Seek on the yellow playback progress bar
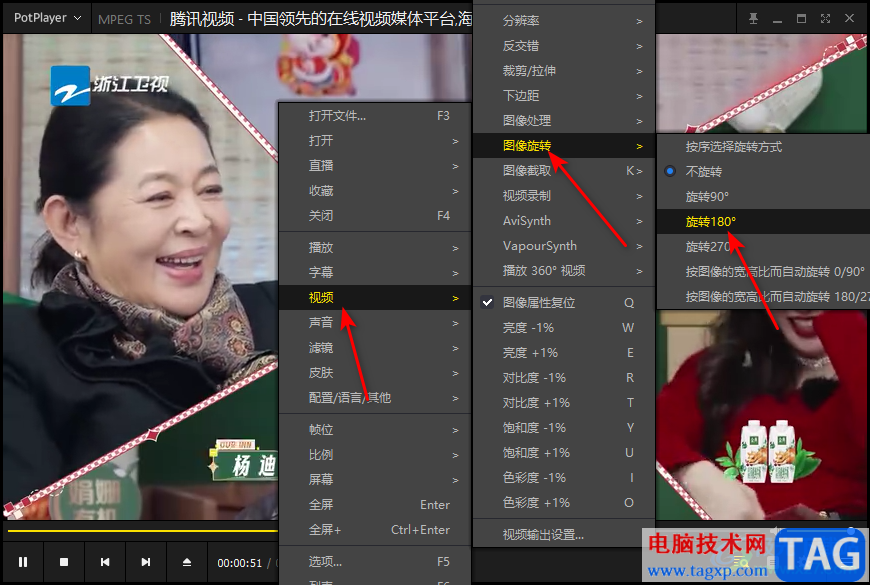Screen dimensions: 870x585 (143, 531)
